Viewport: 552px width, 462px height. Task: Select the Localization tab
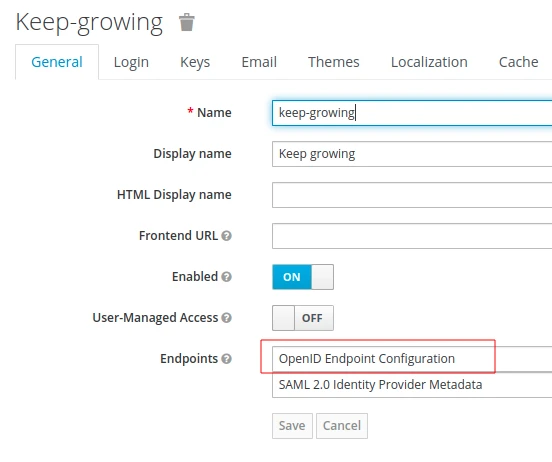(429, 62)
